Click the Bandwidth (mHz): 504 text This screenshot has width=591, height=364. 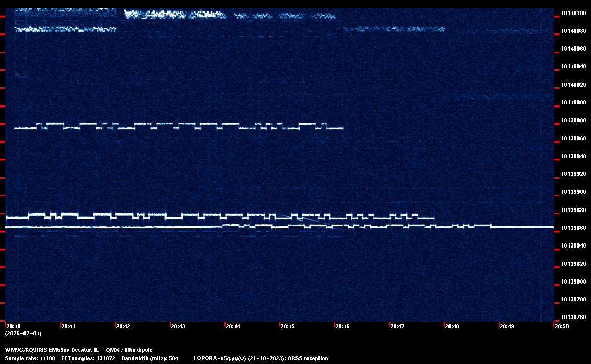coord(150,358)
